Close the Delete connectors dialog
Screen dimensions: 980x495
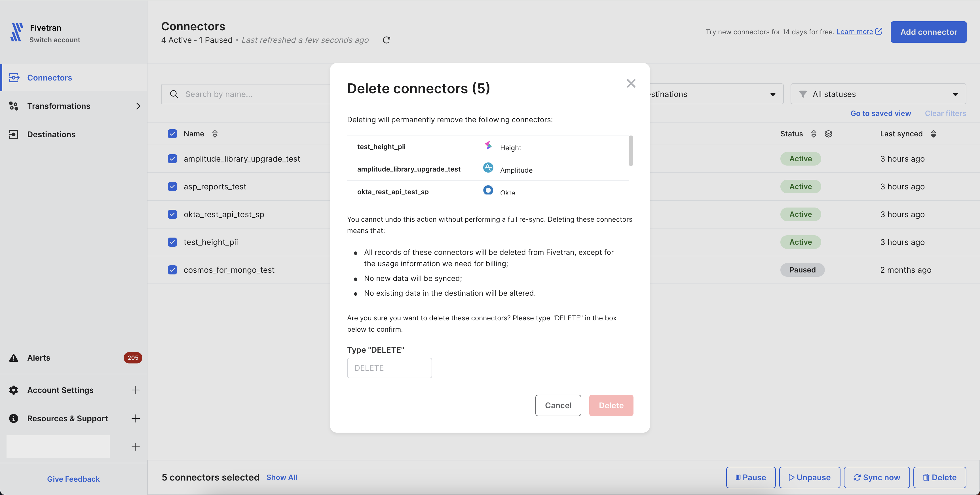(x=631, y=83)
